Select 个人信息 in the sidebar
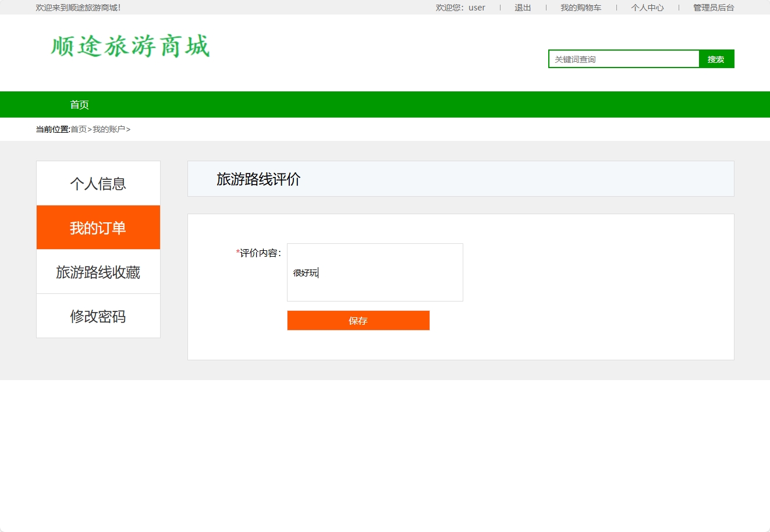Image resolution: width=770 pixels, height=532 pixels. (x=98, y=183)
